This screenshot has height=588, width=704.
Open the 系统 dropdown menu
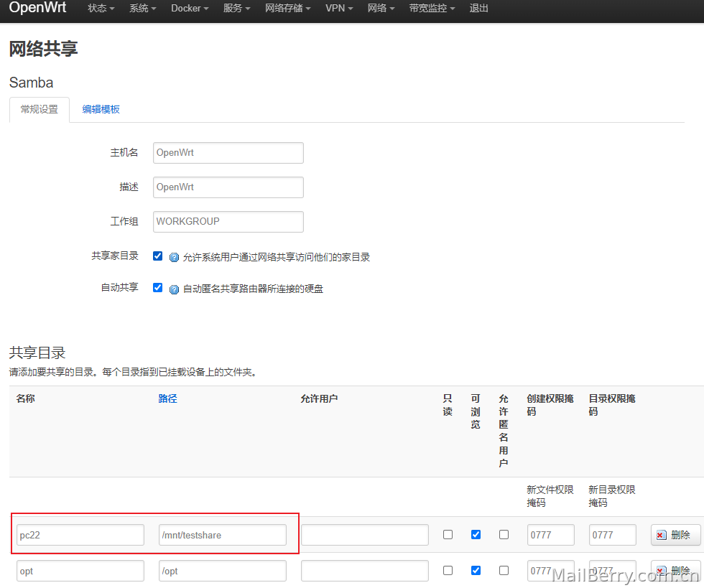click(143, 9)
